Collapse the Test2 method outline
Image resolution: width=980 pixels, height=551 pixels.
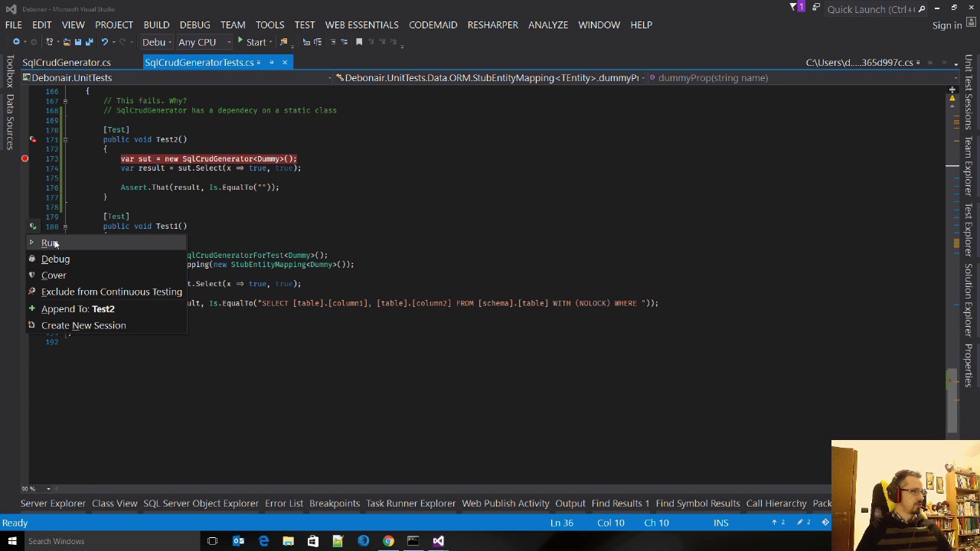click(x=65, y=139)
